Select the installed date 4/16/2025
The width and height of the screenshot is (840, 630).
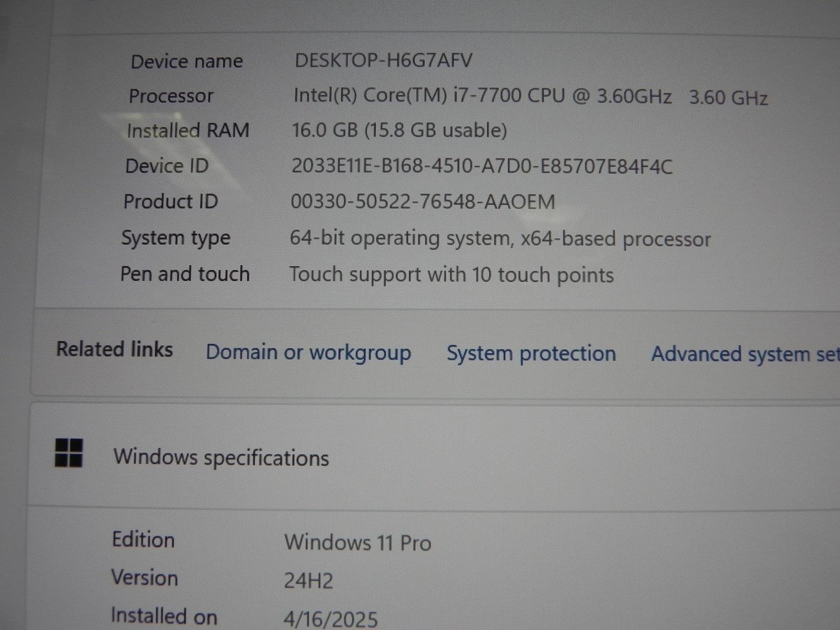330,619
